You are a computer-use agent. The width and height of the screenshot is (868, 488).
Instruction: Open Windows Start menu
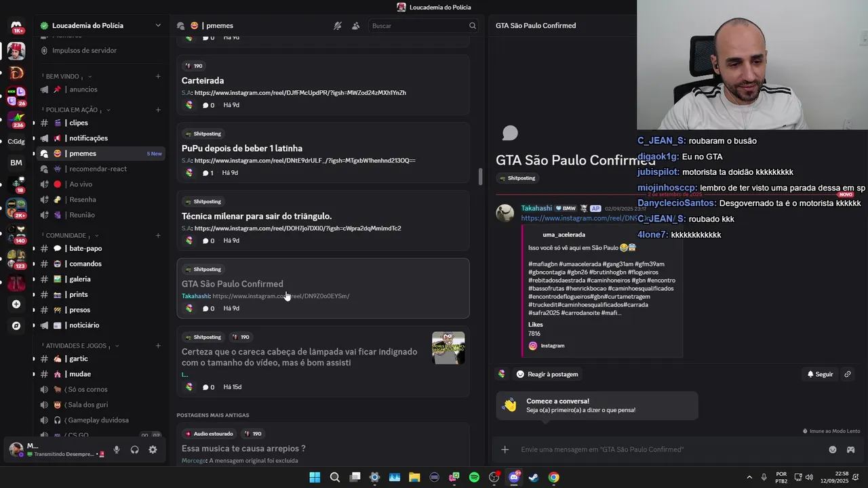coord(315,477)
